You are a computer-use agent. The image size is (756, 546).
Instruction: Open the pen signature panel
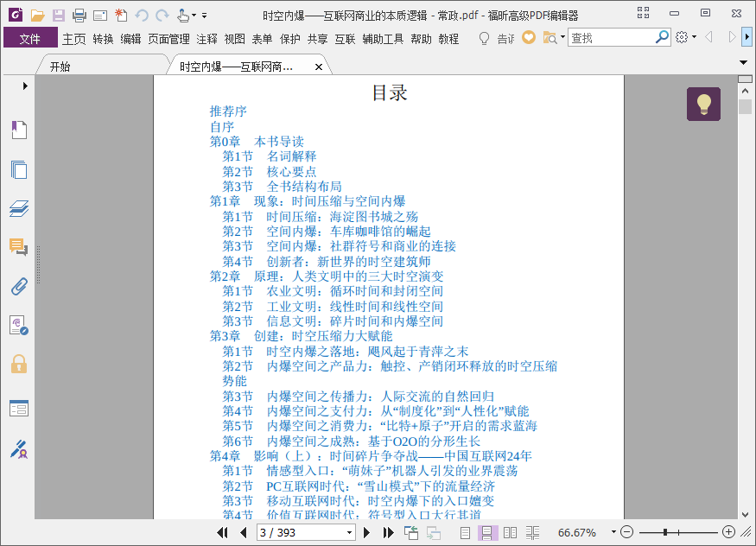click(19, 448)
